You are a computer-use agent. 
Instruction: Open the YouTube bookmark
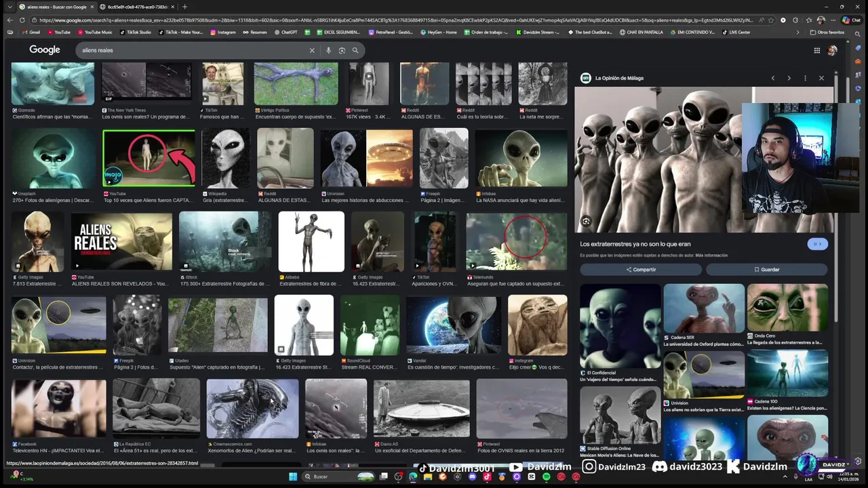click(x=58, y=32)
